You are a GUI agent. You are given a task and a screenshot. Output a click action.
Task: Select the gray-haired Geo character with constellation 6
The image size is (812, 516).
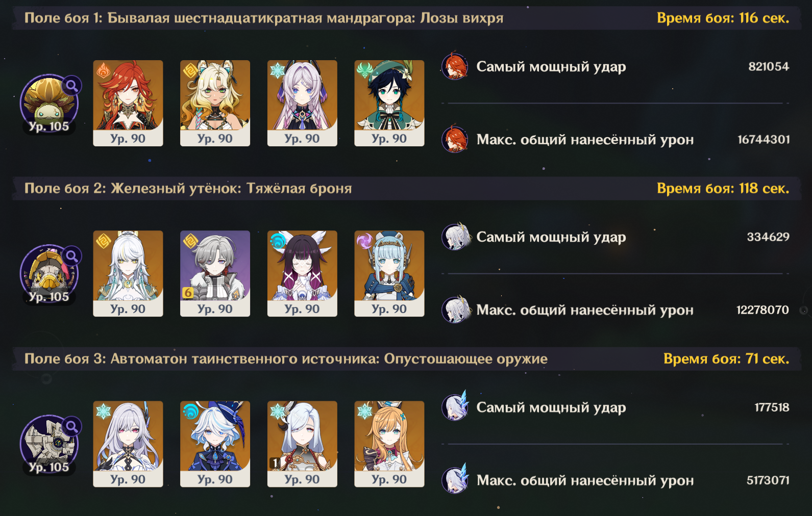coord(215,274)
